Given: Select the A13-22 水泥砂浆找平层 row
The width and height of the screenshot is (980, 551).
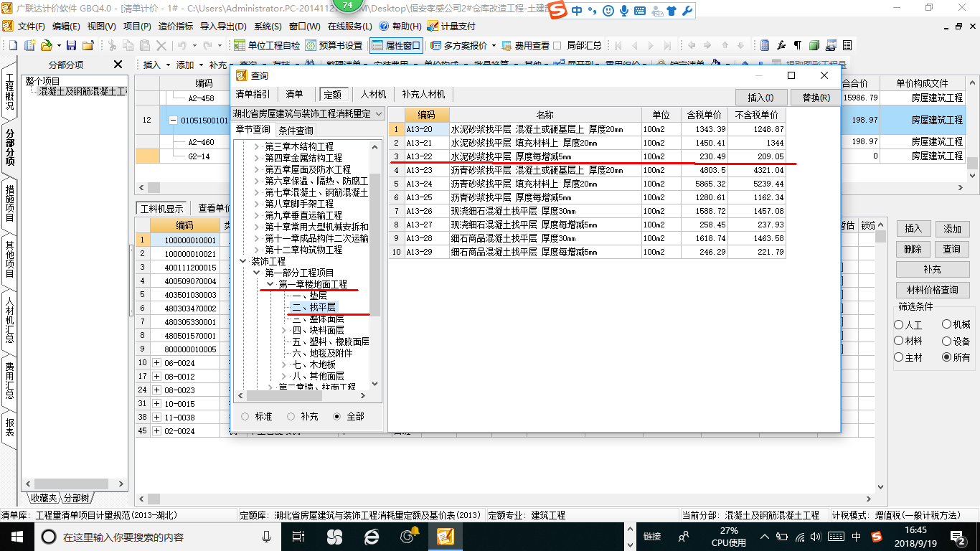Looking at the screenshot, I should pyautogui.click(x=588, y=156).
